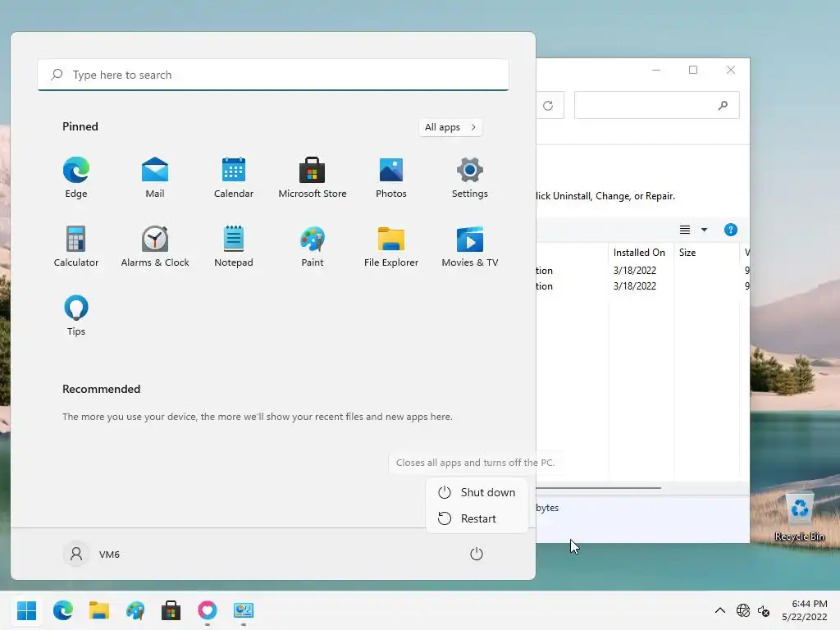Minimize the Control Panel window
840x630 pixels.
pyautogui.click(x=656, y=70)
